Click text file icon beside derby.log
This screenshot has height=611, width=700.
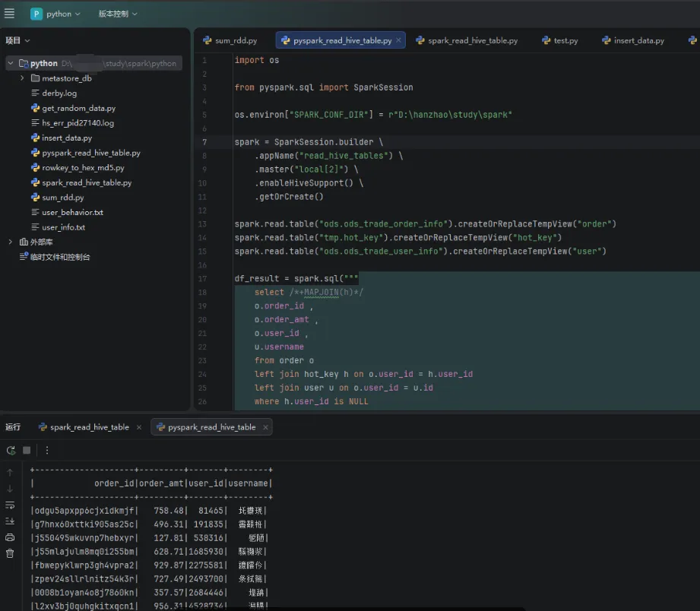35,93
